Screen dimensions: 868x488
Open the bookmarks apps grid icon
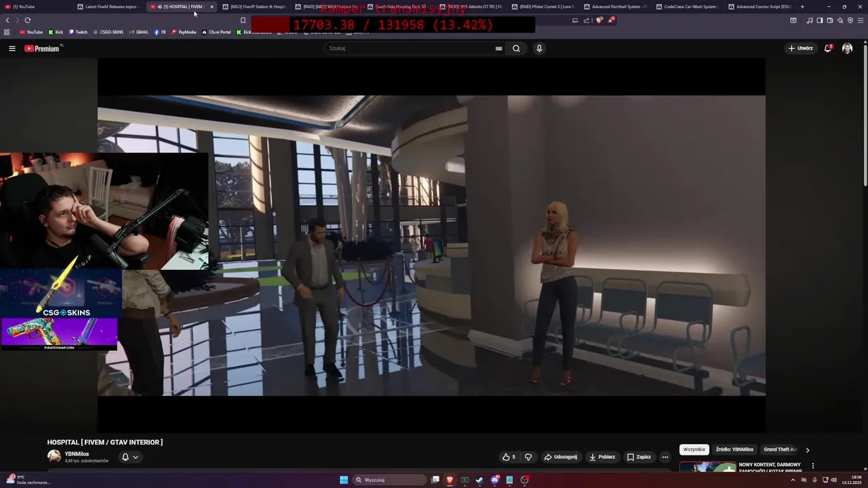(x=7, y=32)
